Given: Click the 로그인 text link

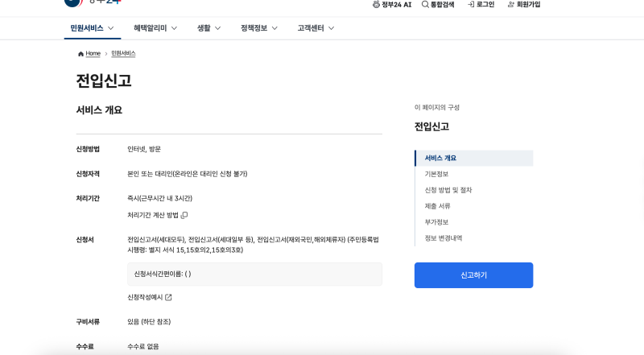Looking at the screenshot, I should 485,5.
